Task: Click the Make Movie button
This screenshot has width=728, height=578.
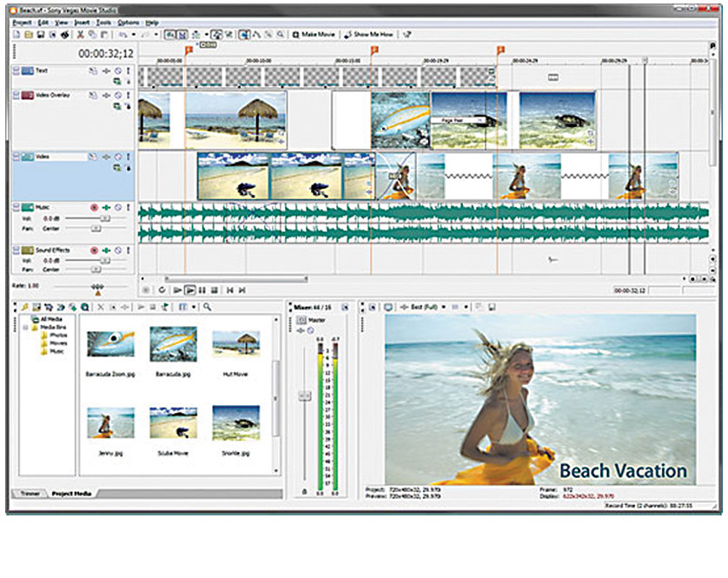Action: tap(314, 35)
